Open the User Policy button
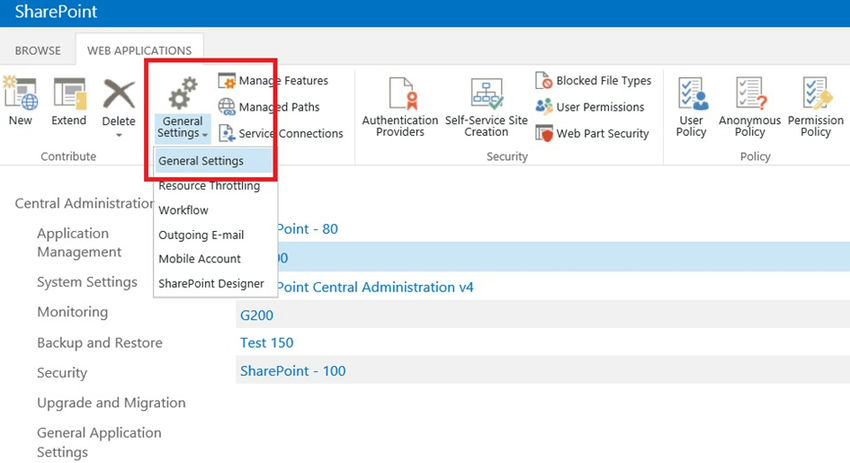Image resolution: width=850 pixels, height=463 pixels. tap(691, 96)
